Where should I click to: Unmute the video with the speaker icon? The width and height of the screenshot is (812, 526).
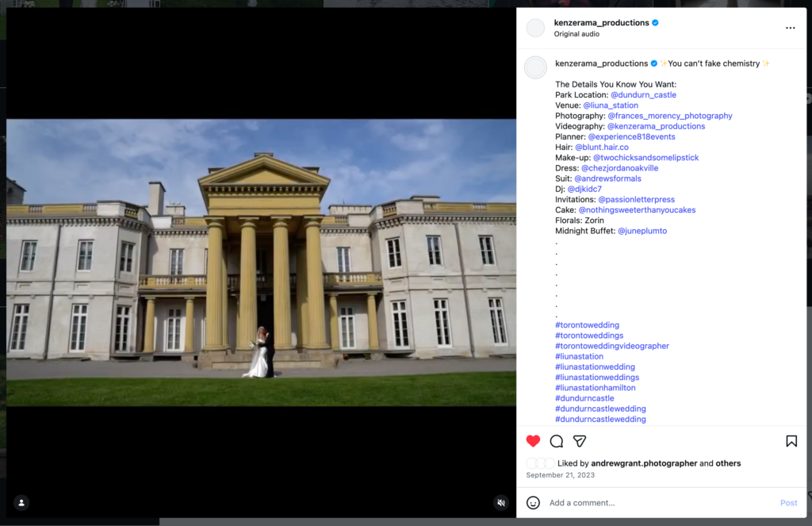[x=500, y=502]
